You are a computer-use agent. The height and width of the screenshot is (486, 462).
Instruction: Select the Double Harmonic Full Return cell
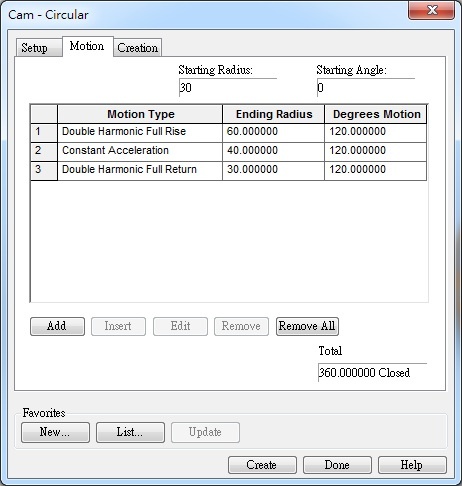(x=140, y=171)
